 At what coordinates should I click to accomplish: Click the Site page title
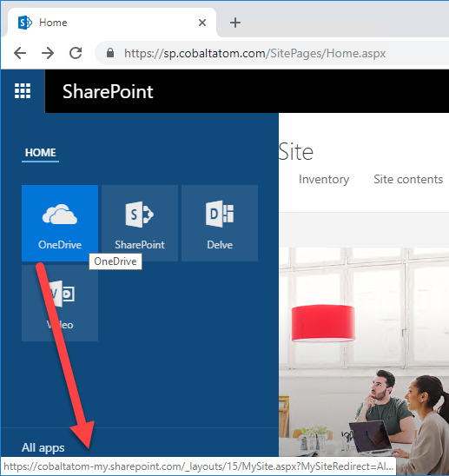point(296,152)
